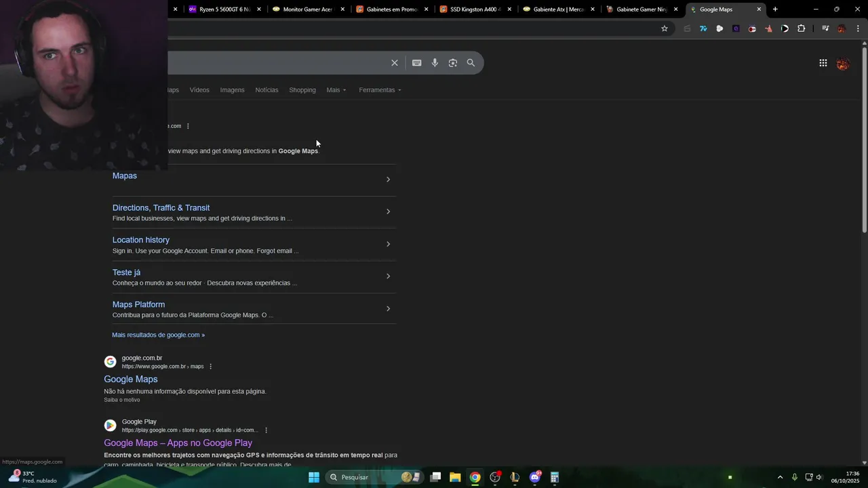Expand the Teste já chevron
Image resolution: width=868 pixels, height=488 pixels.
pyautogui.click(x=388, y=276)
